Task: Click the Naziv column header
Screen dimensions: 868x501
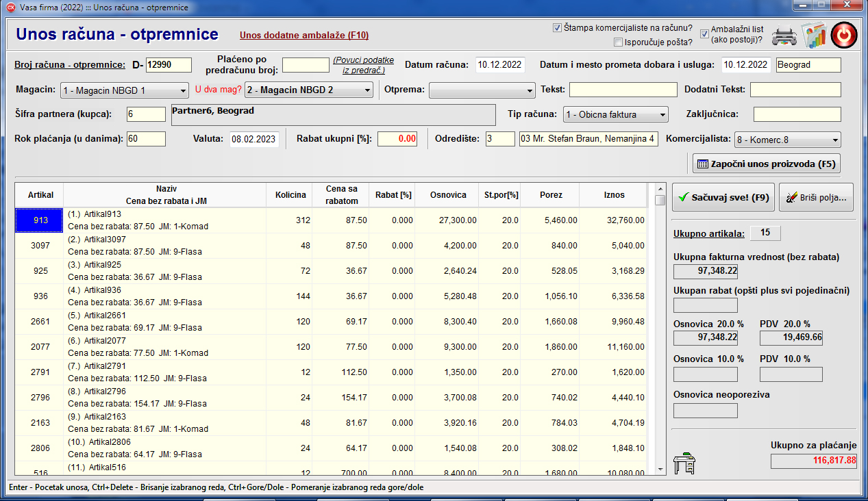Action: (x=166, y=195)
